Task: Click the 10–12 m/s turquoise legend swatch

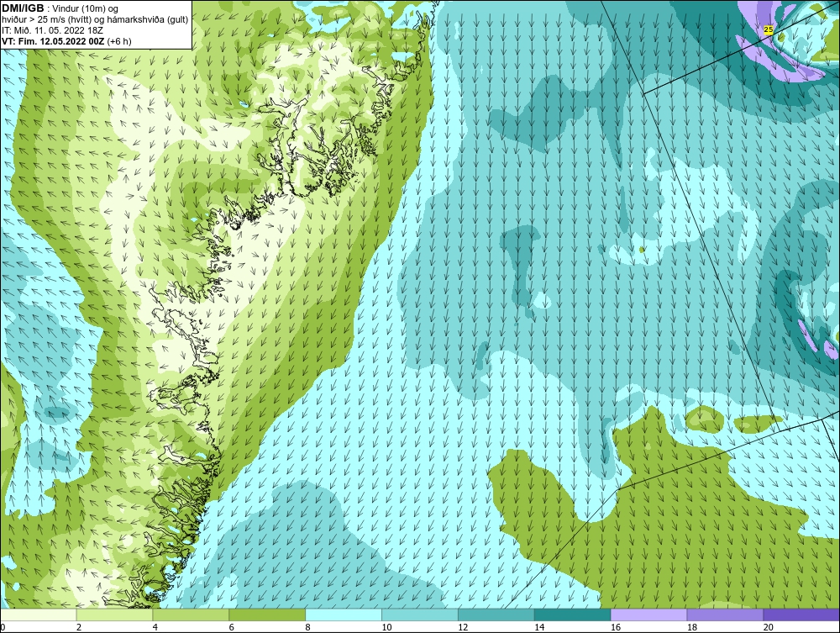Action: pos(419,615)
